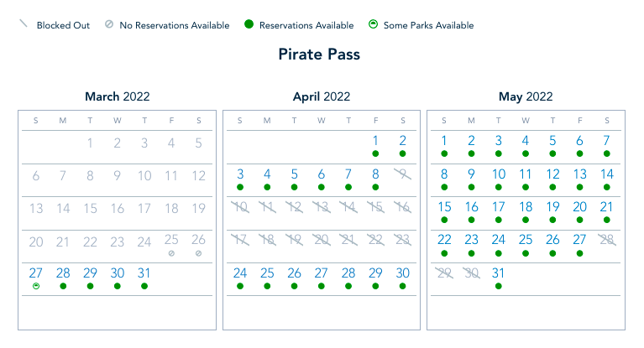Click the green dot under May 31

click(x=499, y=286)
